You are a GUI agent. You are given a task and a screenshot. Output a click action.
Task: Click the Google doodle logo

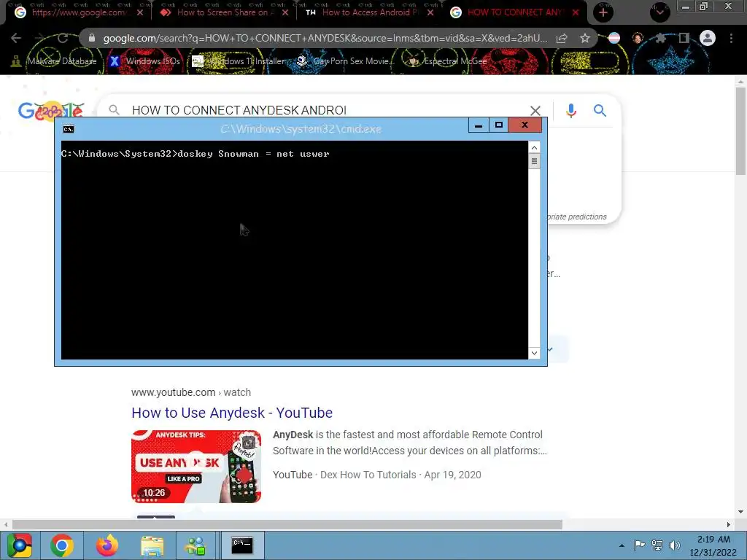[x=51, y=112]
